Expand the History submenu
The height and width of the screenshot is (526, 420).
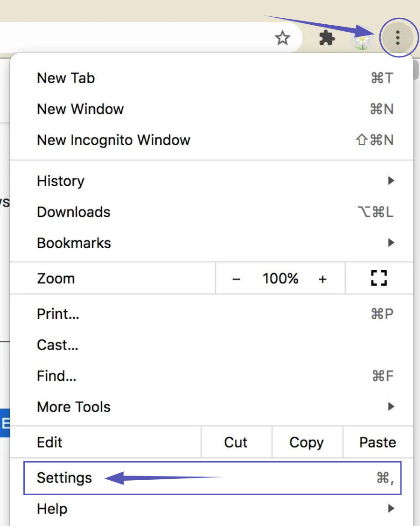[210, 181]
